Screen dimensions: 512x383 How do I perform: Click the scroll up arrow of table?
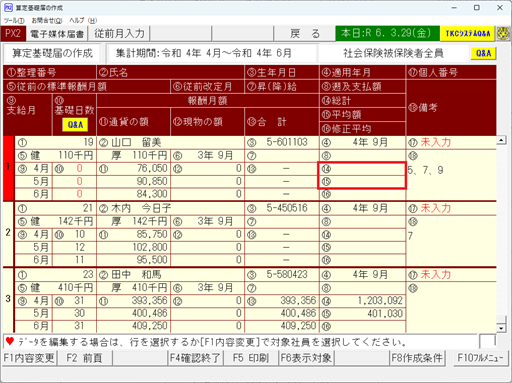click(501, 140)
